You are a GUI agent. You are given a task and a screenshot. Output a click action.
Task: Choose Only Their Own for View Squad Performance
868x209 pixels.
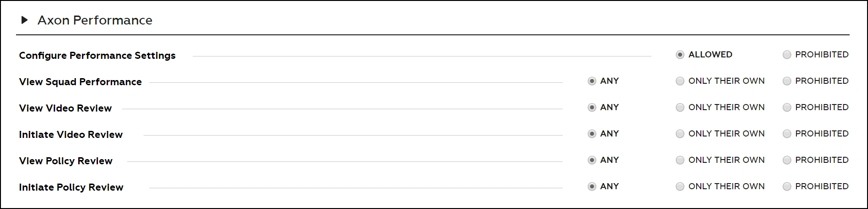click(680, 81)
